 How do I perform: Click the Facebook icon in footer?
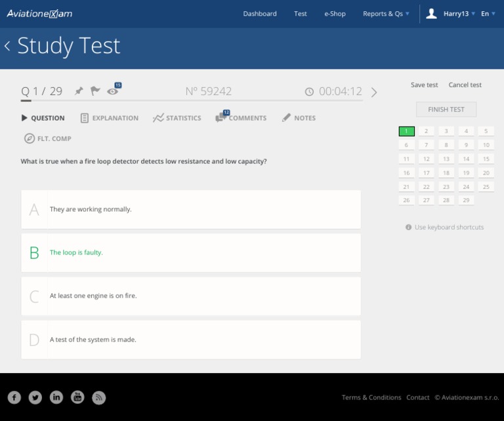point(14,397)
